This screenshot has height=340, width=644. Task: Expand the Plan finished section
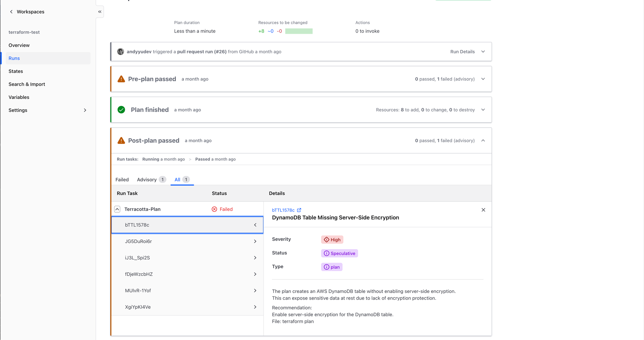click(x=483, y=110)
